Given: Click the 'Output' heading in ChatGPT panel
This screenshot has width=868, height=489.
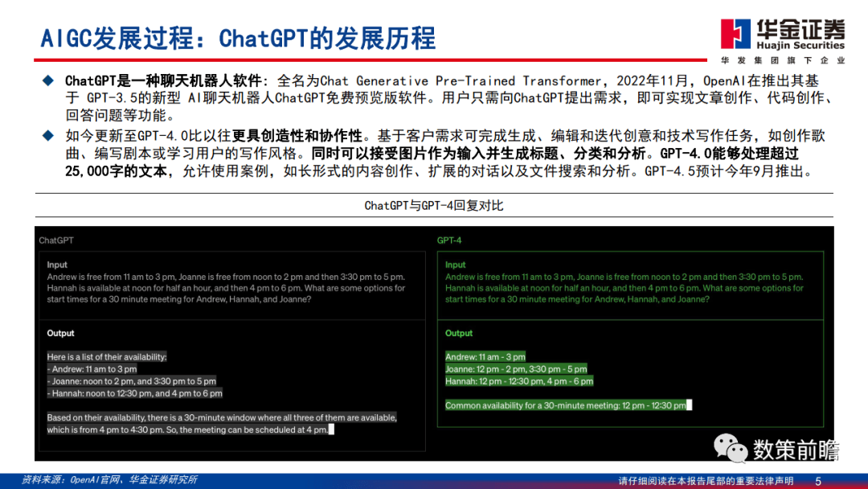Looking at the screenshot, I should [x=60, y=334].
